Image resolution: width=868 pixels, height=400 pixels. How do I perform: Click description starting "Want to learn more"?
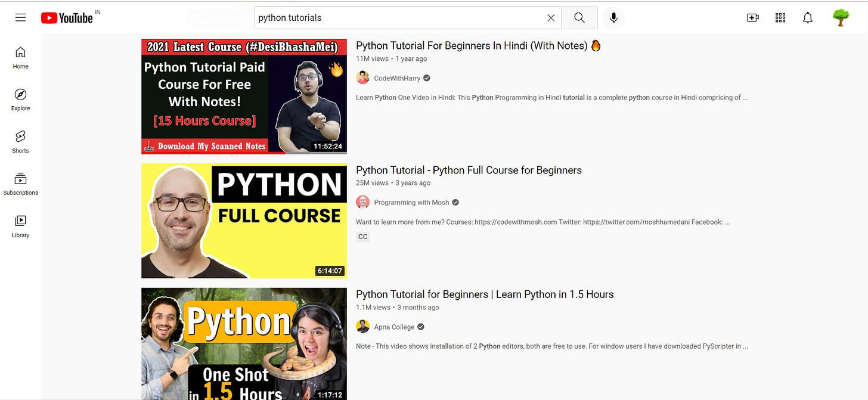pos(542,222)
